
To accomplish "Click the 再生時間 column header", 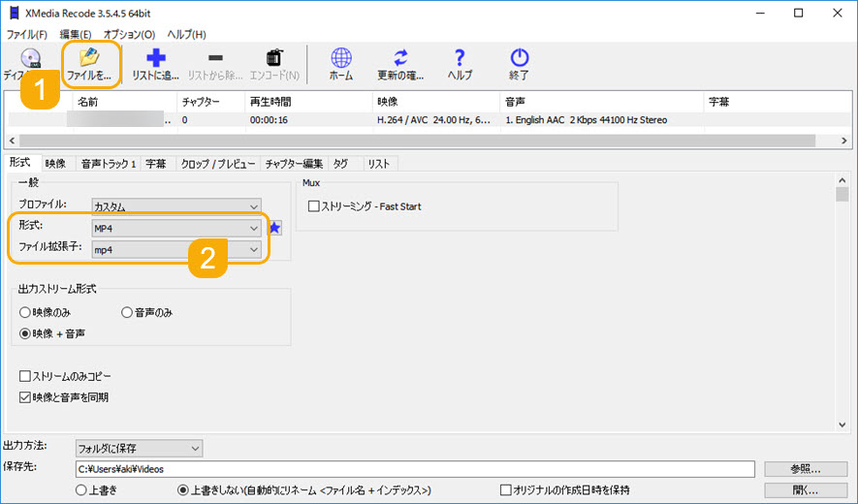I will click(x=308, y=102).
